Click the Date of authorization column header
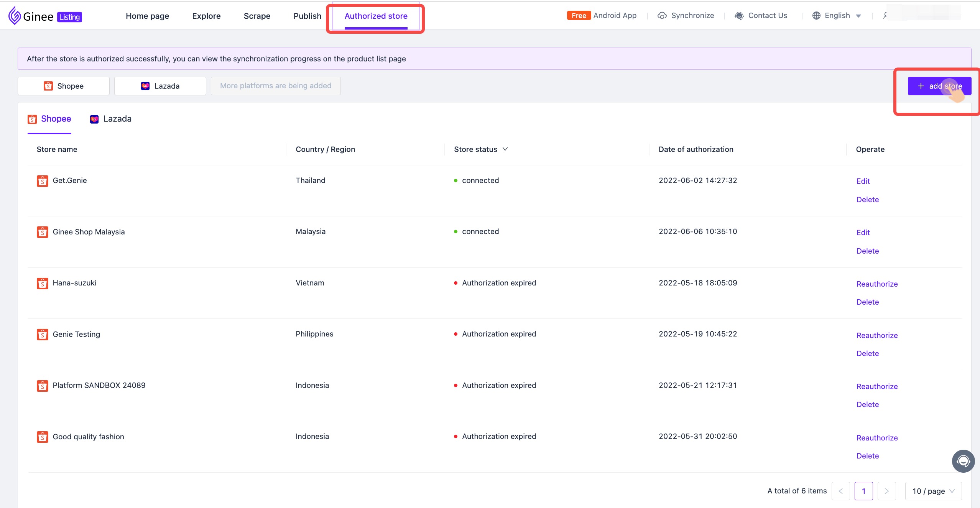 coord(696,149)
